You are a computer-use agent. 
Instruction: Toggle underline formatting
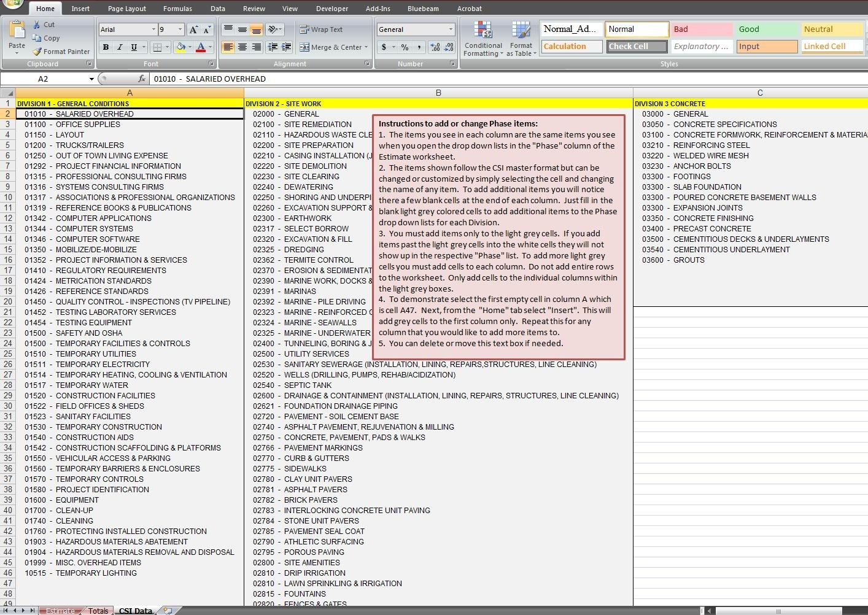pyautogui.click(x=133, y=47)
